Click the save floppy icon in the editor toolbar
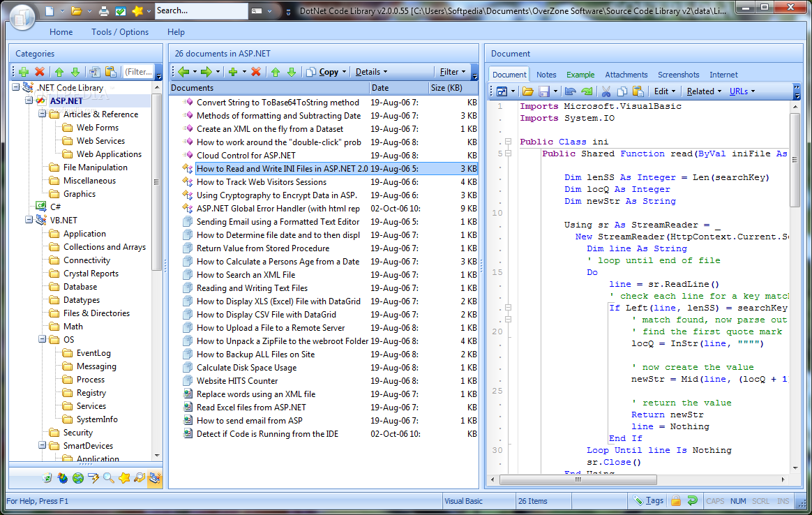The height and width of the screenshot is (515, 812). (543, 91)
